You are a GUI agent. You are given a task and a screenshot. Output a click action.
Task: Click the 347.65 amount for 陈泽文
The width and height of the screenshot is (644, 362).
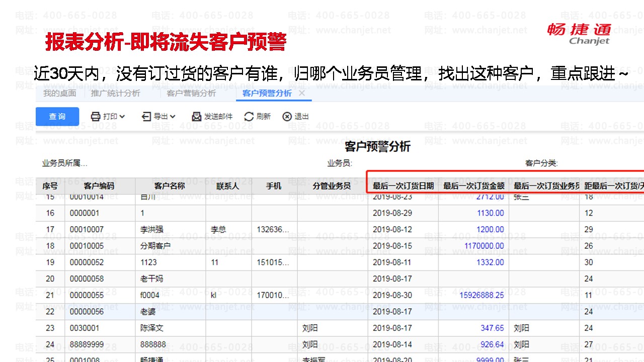492,328
